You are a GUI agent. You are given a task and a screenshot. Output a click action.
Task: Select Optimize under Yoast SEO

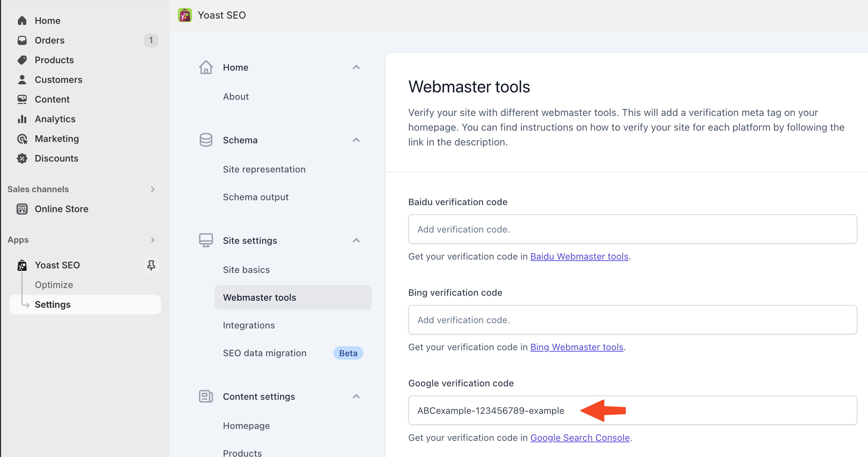click(54, 285)
